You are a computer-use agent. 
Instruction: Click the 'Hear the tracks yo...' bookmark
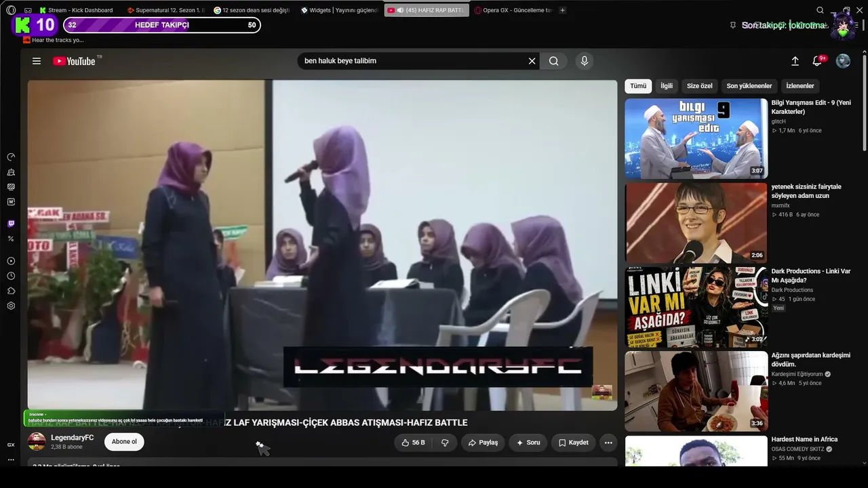coord(54,40)
